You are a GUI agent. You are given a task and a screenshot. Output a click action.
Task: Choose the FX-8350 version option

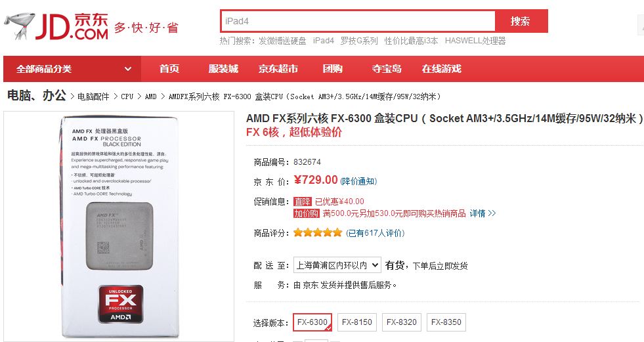pyautogui.click(x=446, y=322)
